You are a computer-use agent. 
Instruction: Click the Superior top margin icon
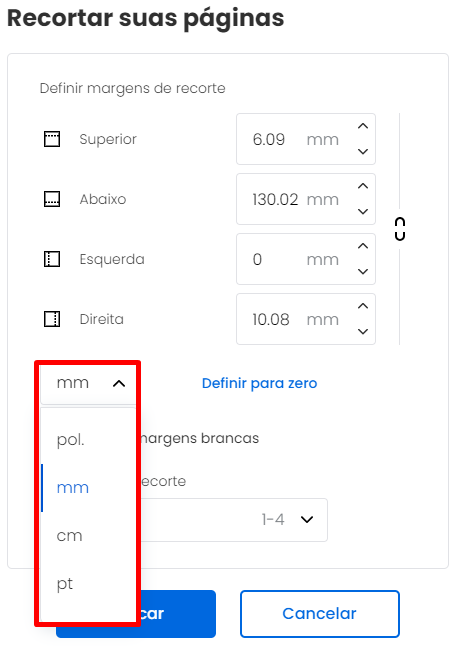pos(52,139)
